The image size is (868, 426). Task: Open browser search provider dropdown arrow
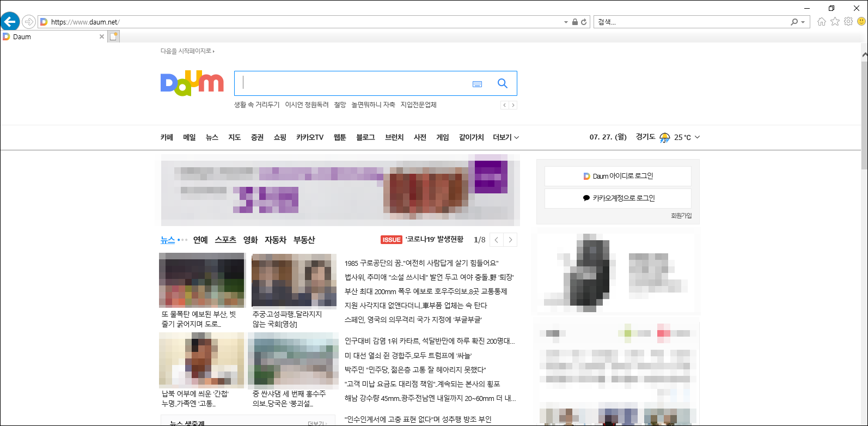pyautogui.click(x=803, y=22)
